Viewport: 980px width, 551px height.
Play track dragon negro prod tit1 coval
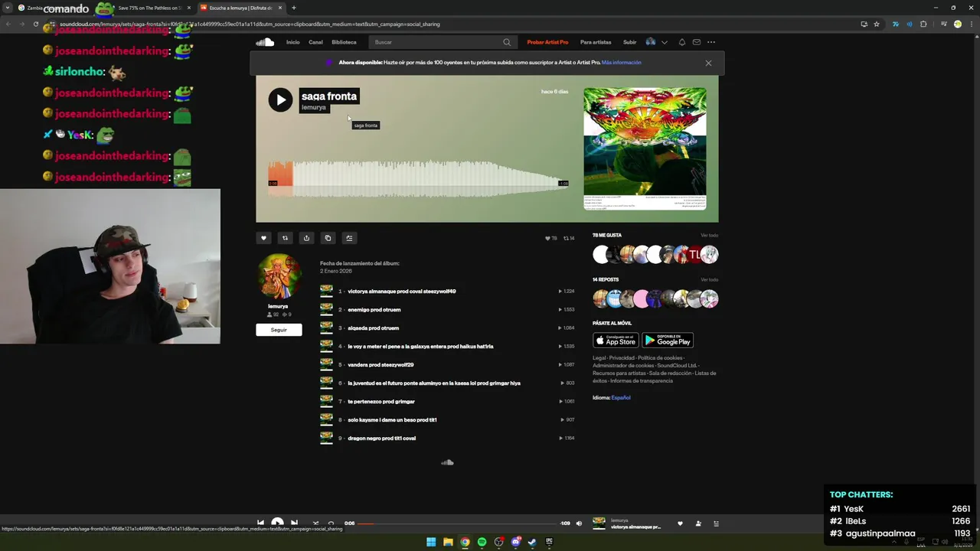[381, 439]
